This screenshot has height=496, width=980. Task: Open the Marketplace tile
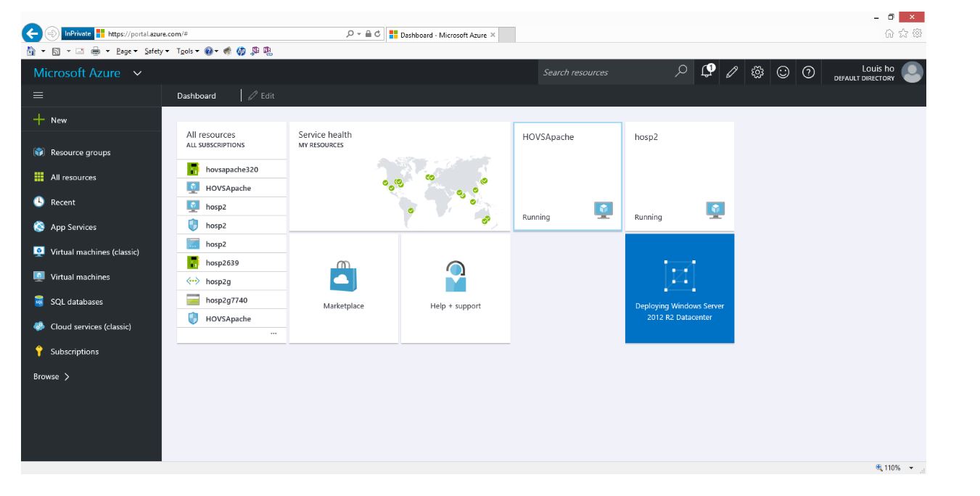344,288
